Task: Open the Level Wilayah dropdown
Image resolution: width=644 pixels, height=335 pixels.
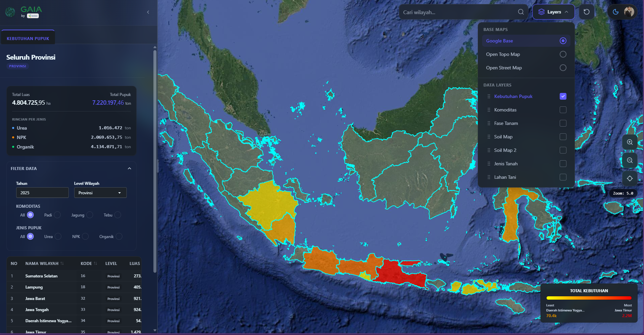Action: click(x=100, y=193)
